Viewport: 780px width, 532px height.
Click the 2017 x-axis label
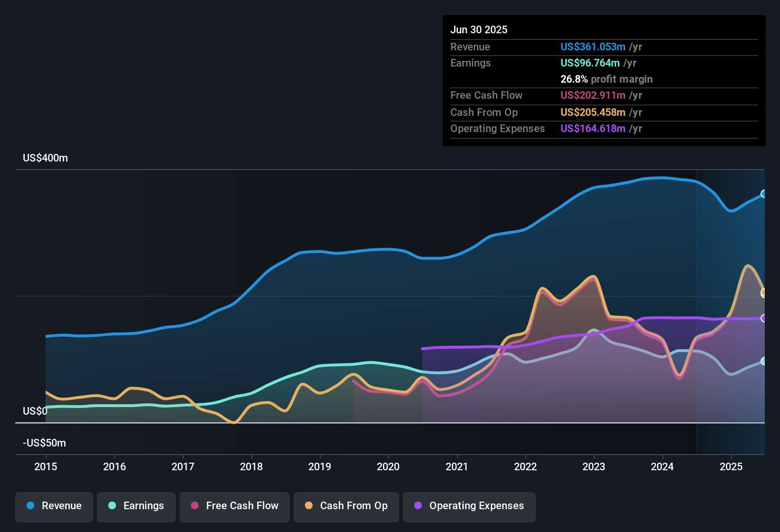pos(183,467)
